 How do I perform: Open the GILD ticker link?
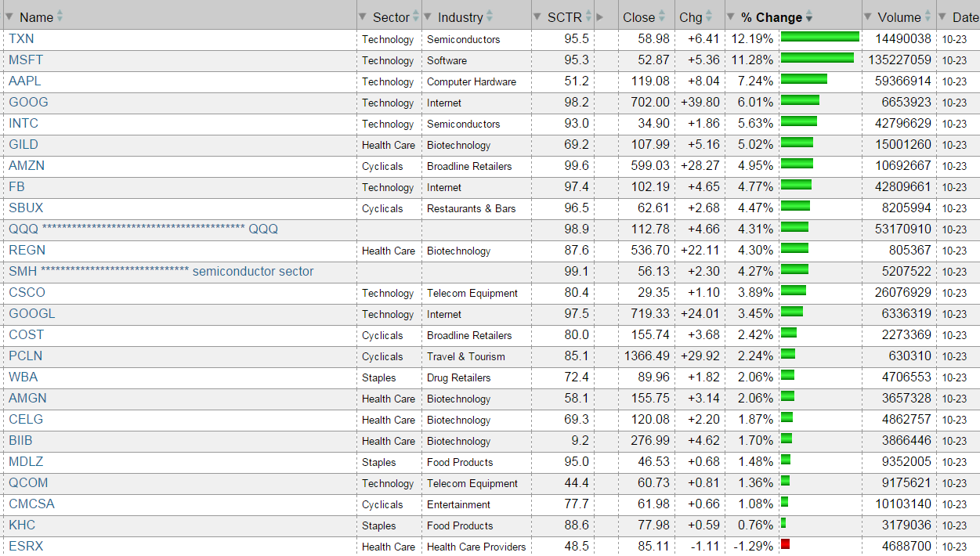24,144
